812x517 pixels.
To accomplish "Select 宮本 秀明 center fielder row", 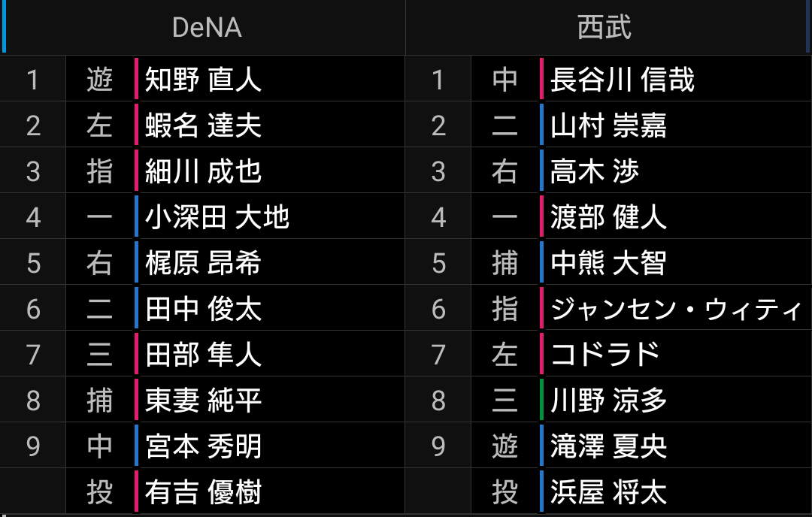I will tap(203, 446).
